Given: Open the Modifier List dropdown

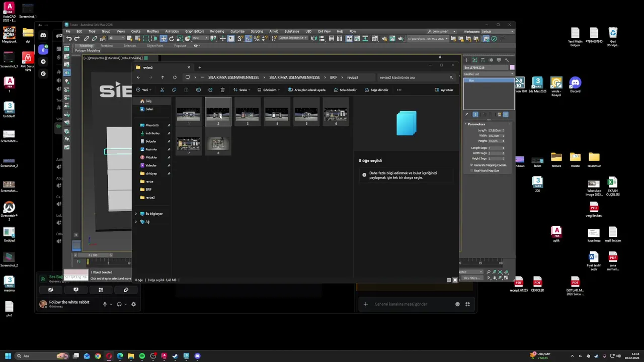Looking at the screenshot, I should tap(488, 74).
